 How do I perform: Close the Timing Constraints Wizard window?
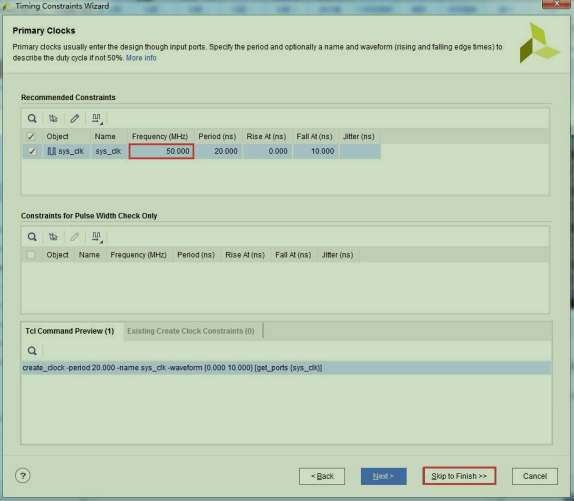[556, 4]
